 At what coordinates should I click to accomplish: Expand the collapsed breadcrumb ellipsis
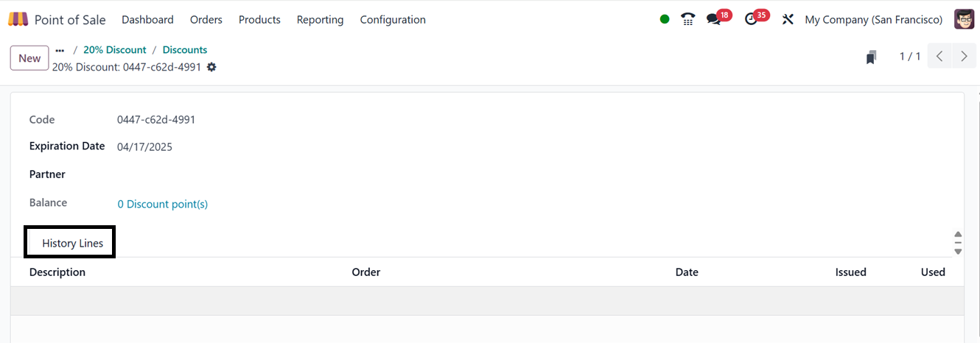click(x=60, y=50)
